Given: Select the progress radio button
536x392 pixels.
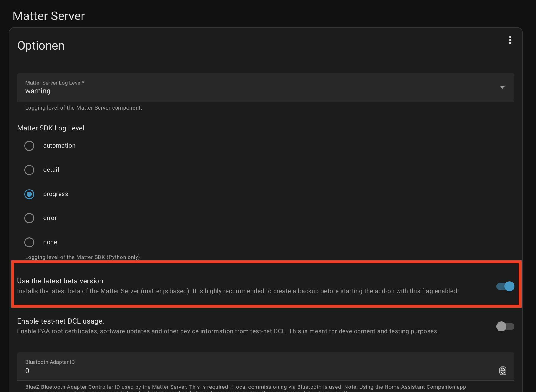Looking at the screenshot, I should [x=29, y=194].
